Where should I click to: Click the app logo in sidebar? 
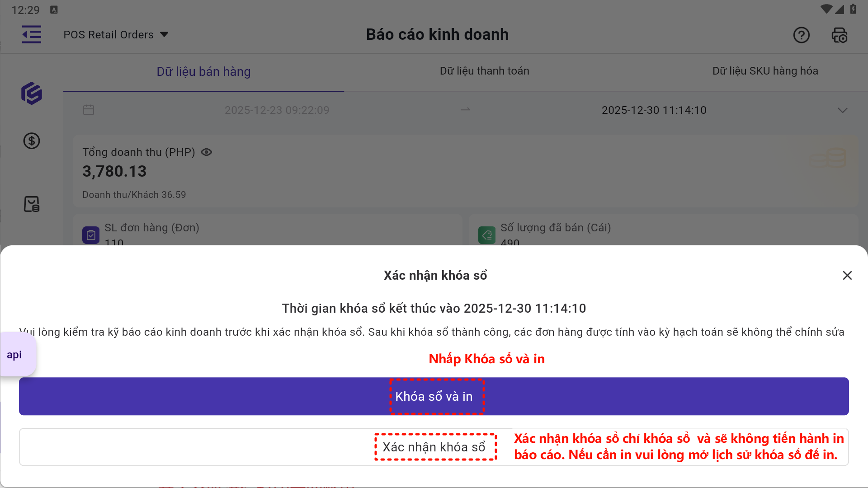point(32,94)
